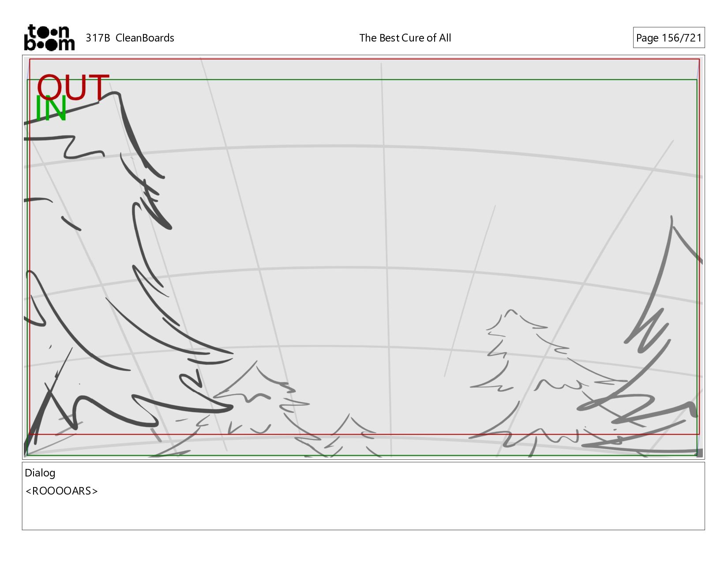This screenshot has width=728, height=563.
Task: Click the 'Dialog' caption heading
Action: (x=40, y=473)
